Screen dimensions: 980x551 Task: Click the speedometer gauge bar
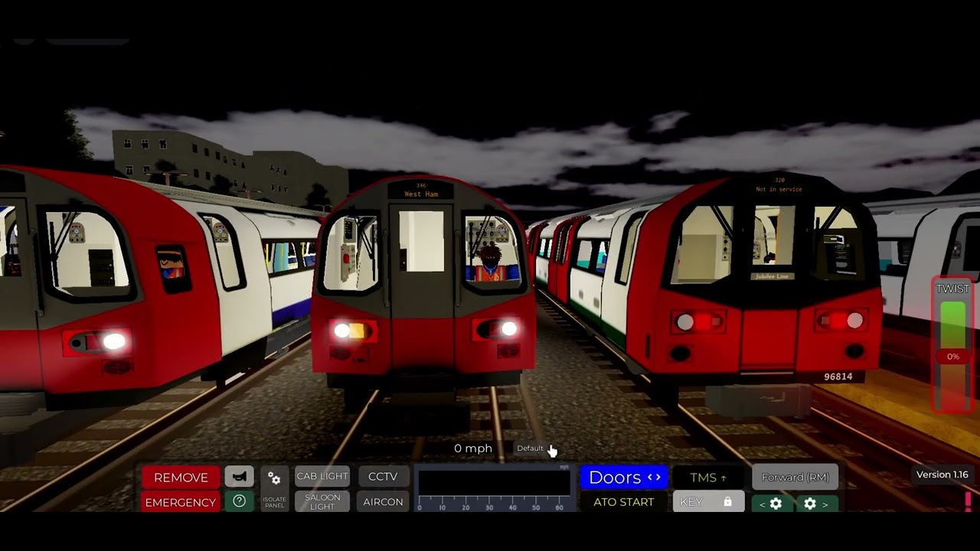494,489
